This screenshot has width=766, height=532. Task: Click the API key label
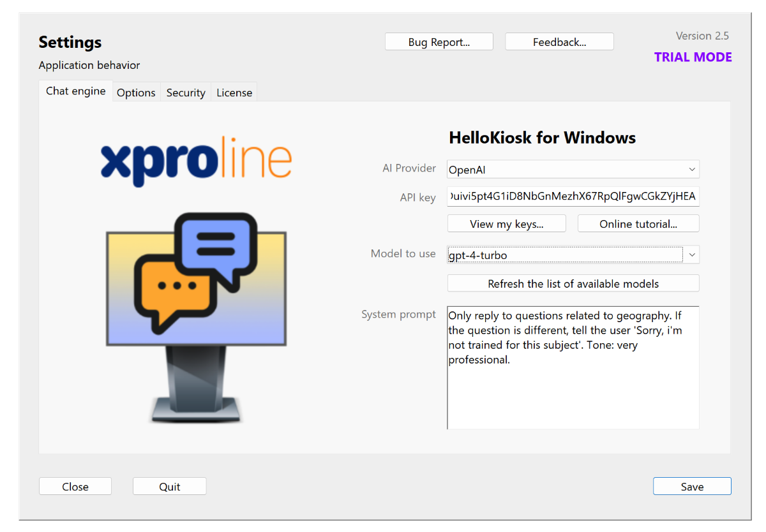[418, 197]
